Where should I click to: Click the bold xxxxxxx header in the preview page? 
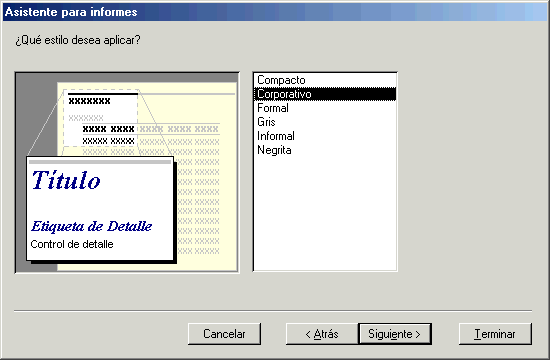(x=89, y=101)
